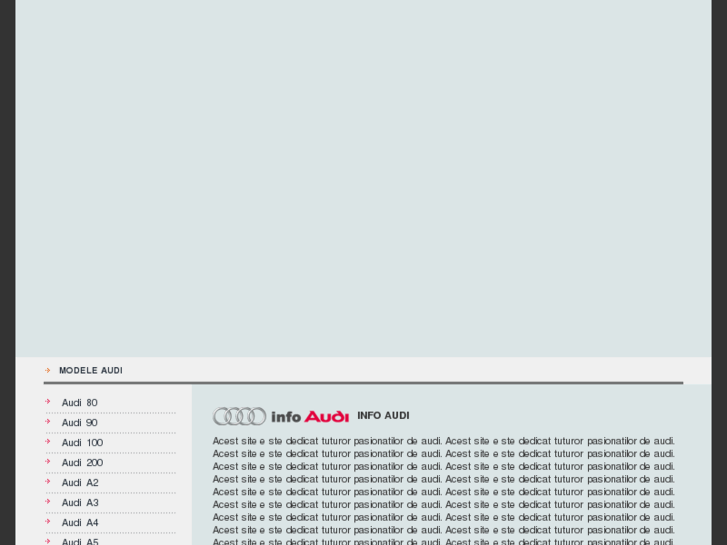Click the first line of Acest site paragraph
This screenshot has width=727, height=545.
[444, 441]
